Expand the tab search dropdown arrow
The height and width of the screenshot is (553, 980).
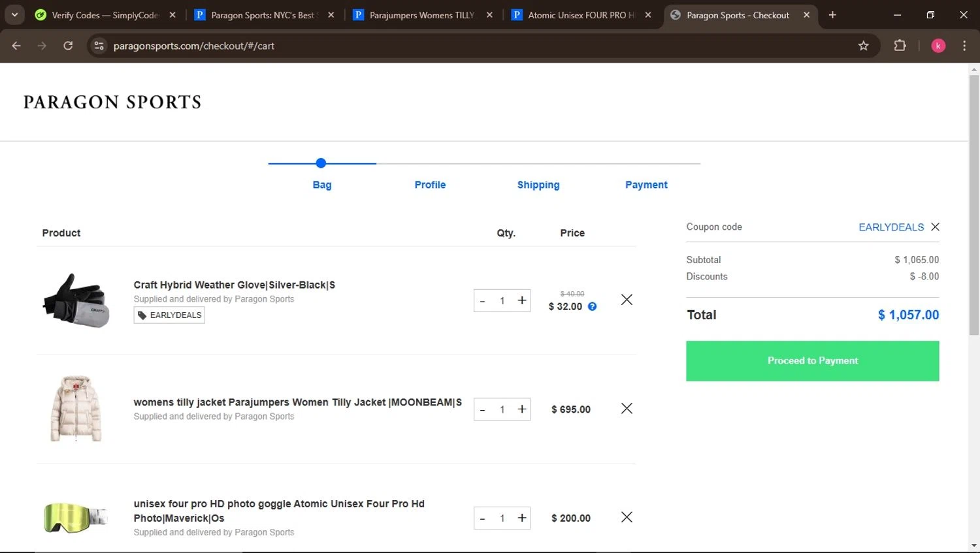14,15
